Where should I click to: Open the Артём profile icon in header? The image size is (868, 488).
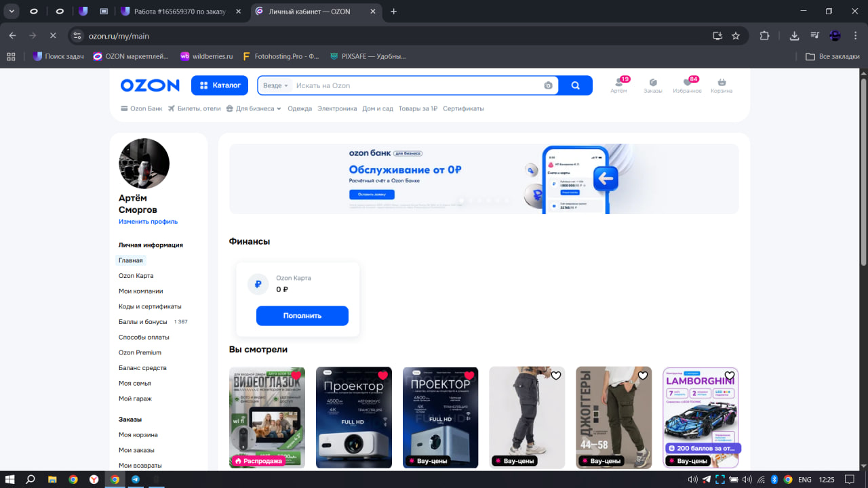tap(618, 85)
